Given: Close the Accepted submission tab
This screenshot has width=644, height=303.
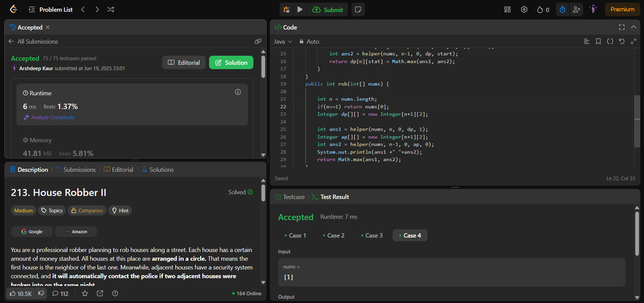Looking at the screenshot, I should point(48,27).
